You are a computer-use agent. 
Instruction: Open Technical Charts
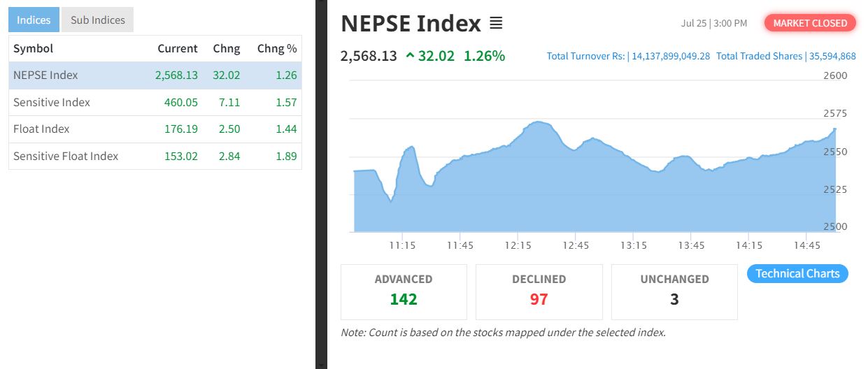pyautogui.click(x=797, y=273)
